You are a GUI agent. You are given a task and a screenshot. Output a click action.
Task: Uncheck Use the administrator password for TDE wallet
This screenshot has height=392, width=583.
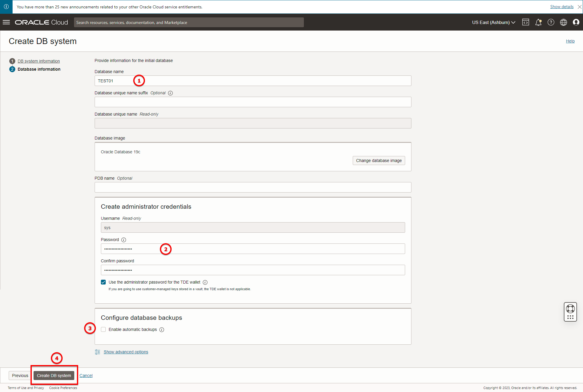[103, 282]
